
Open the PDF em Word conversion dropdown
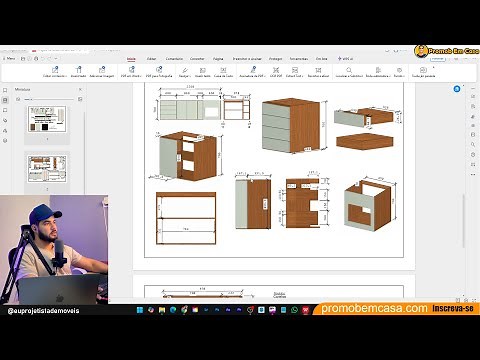(x=131, y=72)
